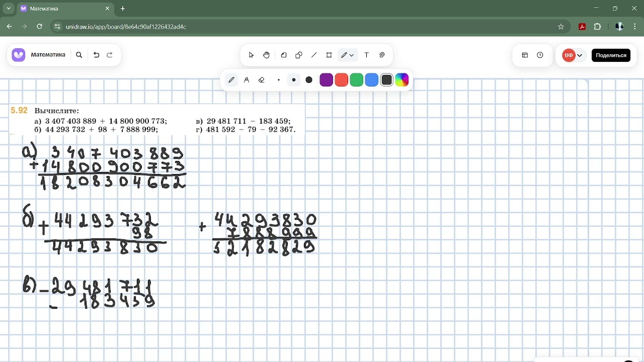The width and height of the screenshot is (644, 362).
Task: Pick the black color swatch
Action: coord(387,80)
